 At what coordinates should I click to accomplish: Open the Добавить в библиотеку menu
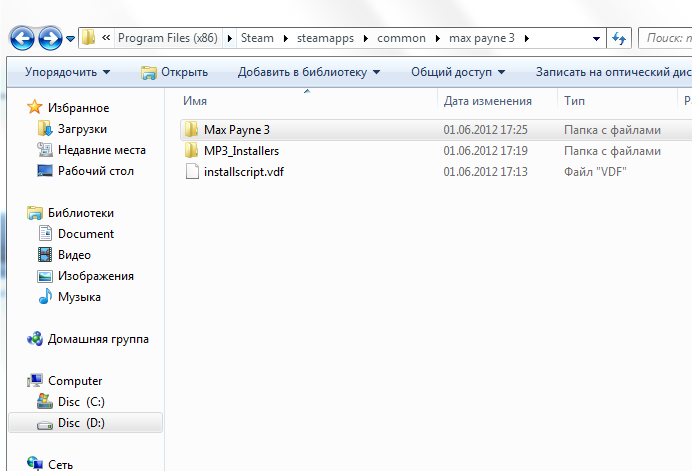(309, 72)
